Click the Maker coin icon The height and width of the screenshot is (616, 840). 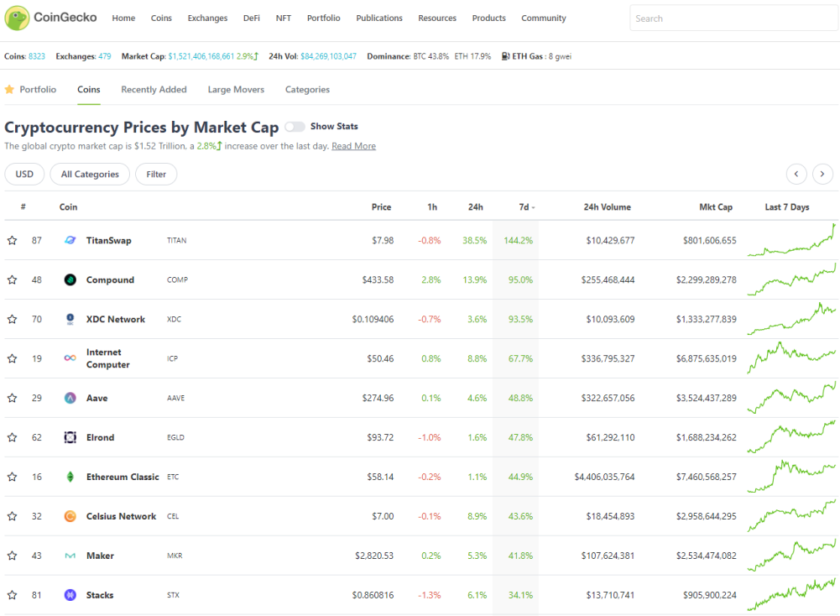[x=70, y=556]
